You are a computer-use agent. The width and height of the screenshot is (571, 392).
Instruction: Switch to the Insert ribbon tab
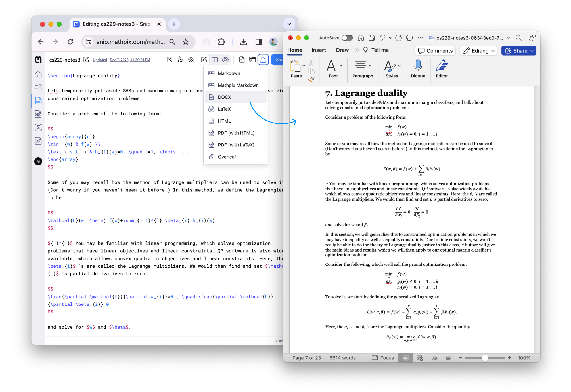(x=319, y=50)
